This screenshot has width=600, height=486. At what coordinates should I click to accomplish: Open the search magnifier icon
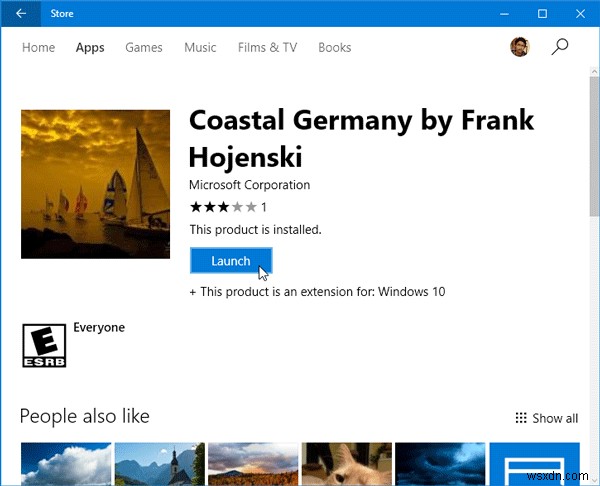pos(561,46)
